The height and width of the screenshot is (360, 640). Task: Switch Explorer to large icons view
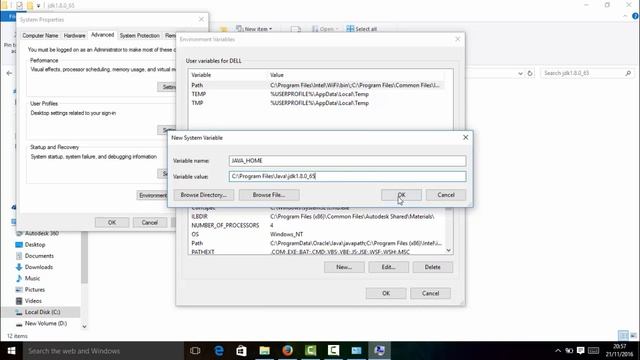tap(633, 336)
